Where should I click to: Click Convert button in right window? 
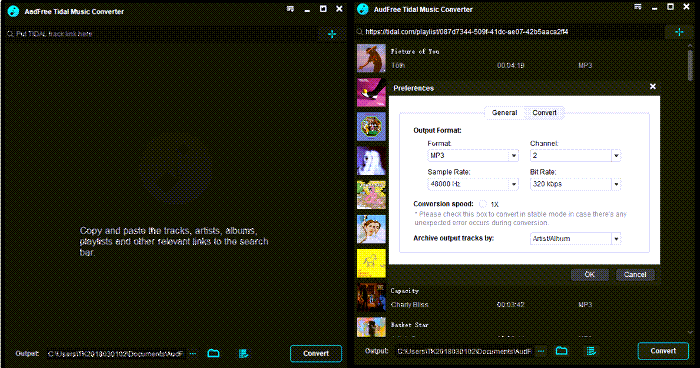[663, 351]
